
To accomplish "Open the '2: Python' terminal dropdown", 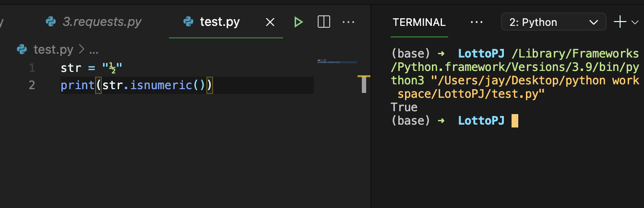I will (553, 23).
